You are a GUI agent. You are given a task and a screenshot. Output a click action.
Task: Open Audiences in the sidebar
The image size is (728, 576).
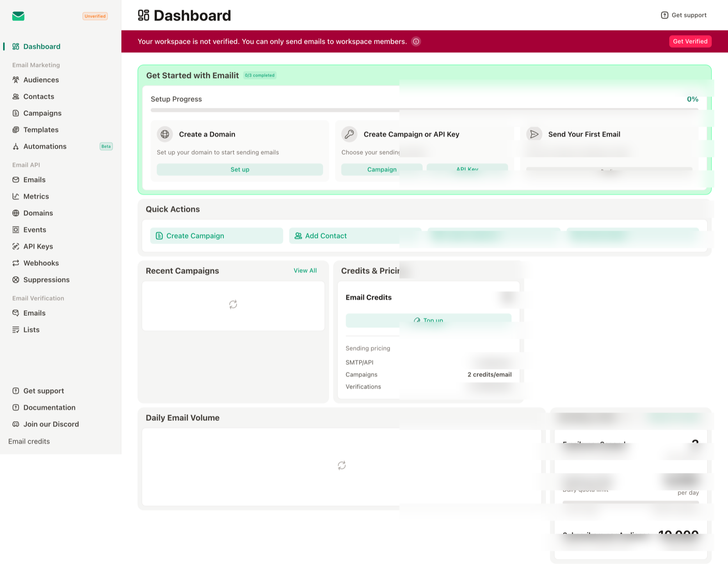click(x=41, y=80)
